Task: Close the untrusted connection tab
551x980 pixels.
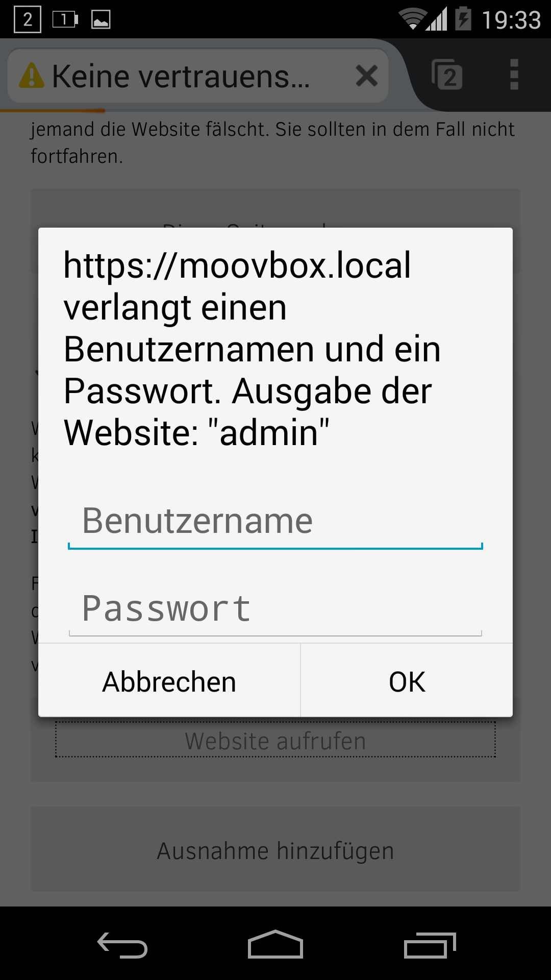Action: (x=367, y=76)
